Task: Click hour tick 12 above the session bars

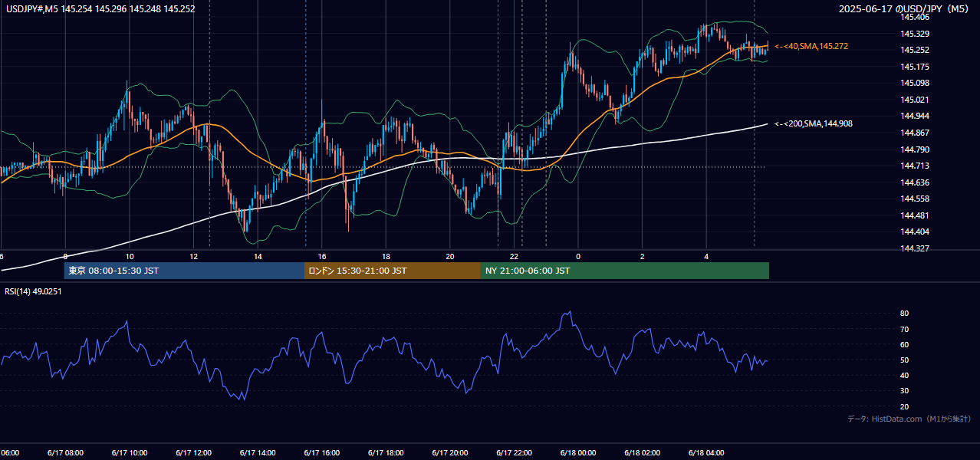Action: tap(193, 256)
